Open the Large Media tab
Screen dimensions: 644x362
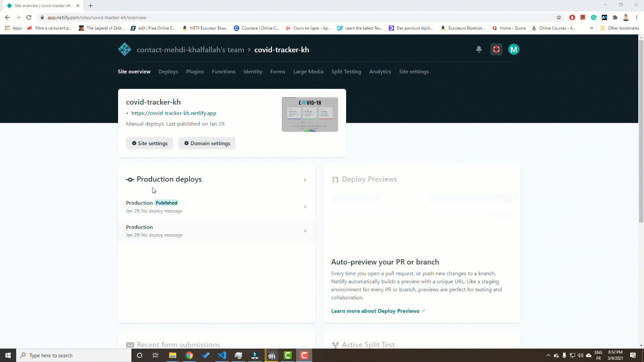pyautogui.click(x=308, y=72)
